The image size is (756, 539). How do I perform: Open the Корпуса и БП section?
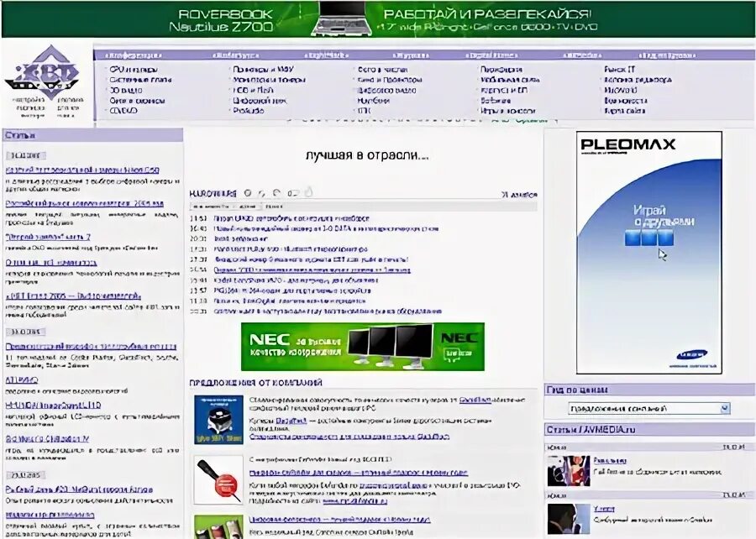pyautogui.click(x=504, y=90)
